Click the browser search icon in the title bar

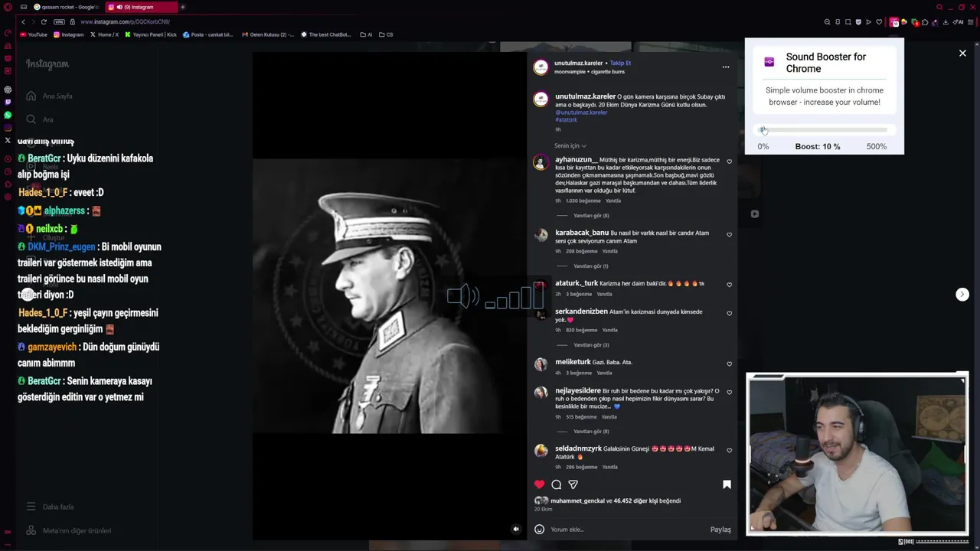[x=939, y=7]
